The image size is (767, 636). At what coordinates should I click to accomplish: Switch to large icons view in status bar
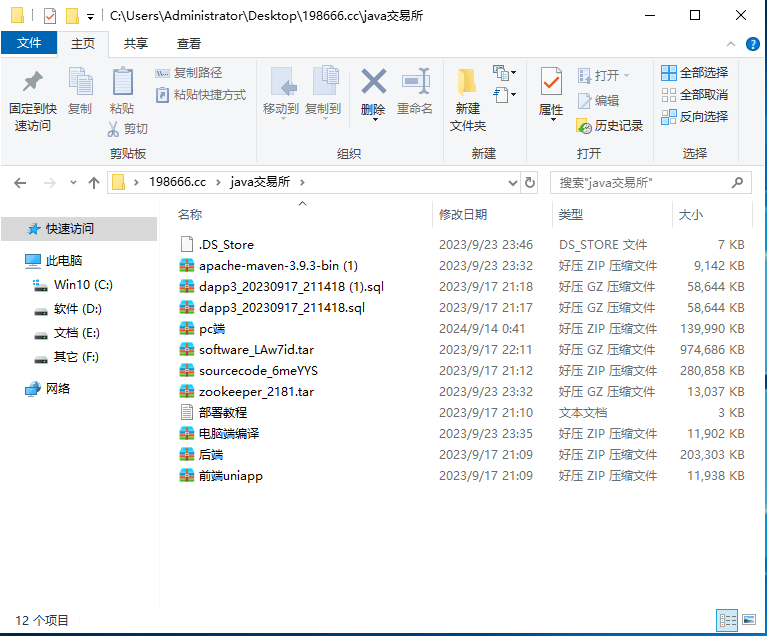(x=748, y=621)
